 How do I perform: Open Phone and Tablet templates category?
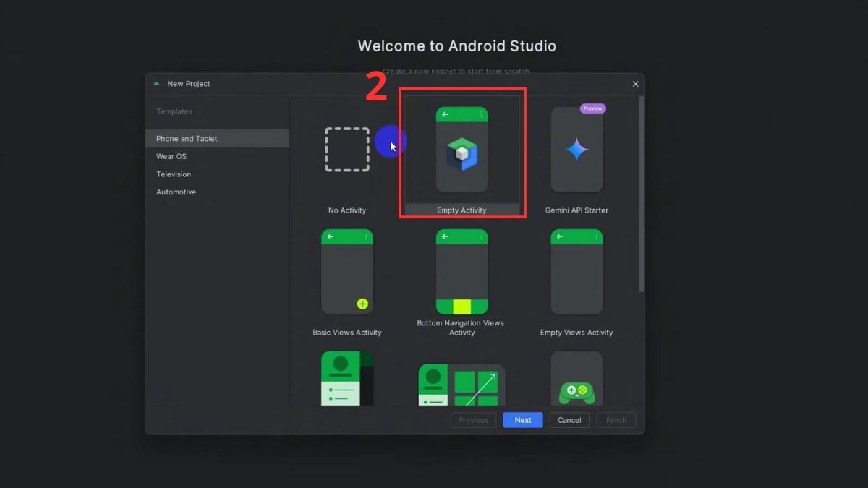[217, 139]
